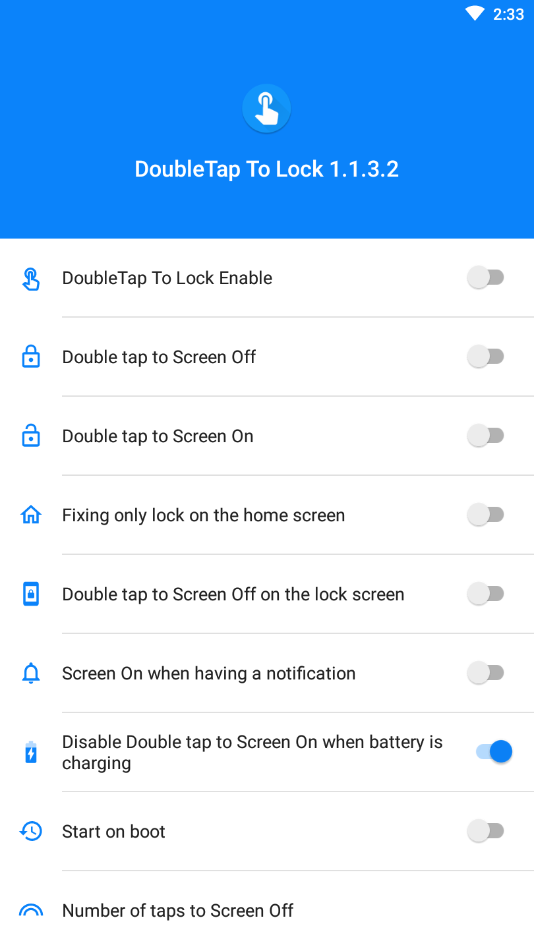Click the Wi-Fi status icon in status bar

pos(475,14)
